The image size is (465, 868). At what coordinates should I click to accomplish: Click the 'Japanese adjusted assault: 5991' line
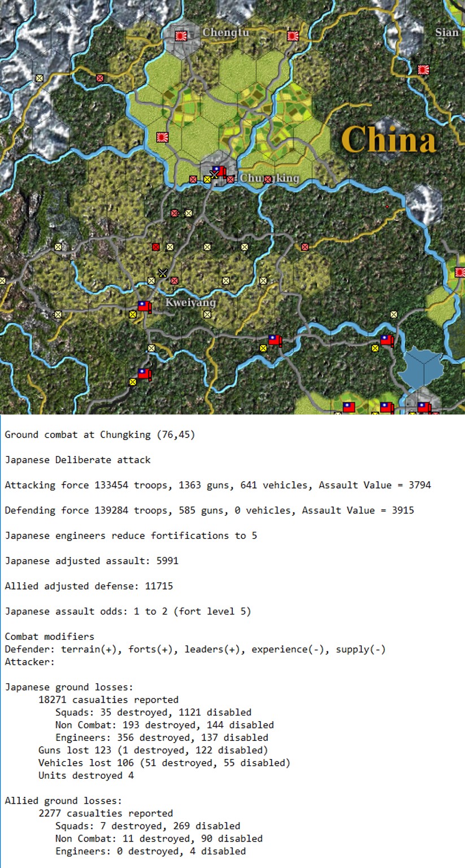tap(92, 561)
